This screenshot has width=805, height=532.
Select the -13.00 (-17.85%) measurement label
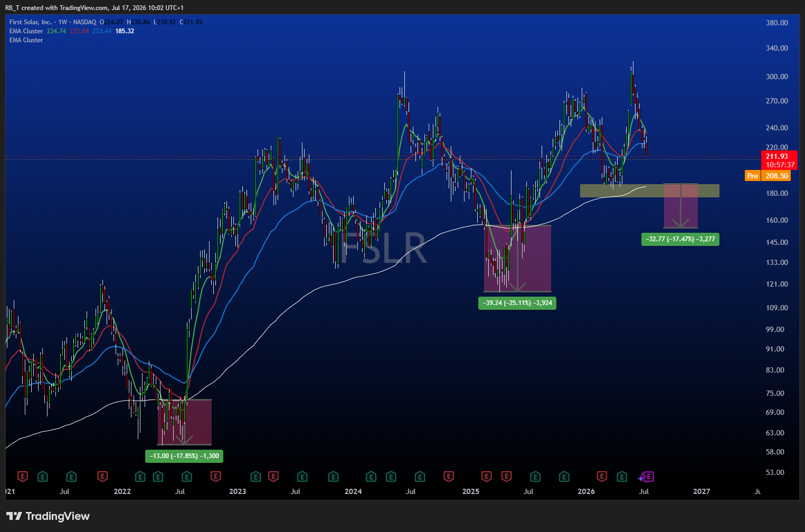[x=184, y=456]
